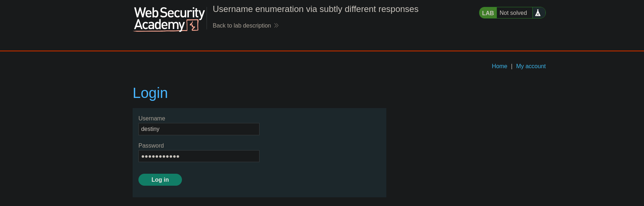The image size is (644, 206).
Task: Focus the Username field containing "destiny"
Action: (x=199, y=129)
